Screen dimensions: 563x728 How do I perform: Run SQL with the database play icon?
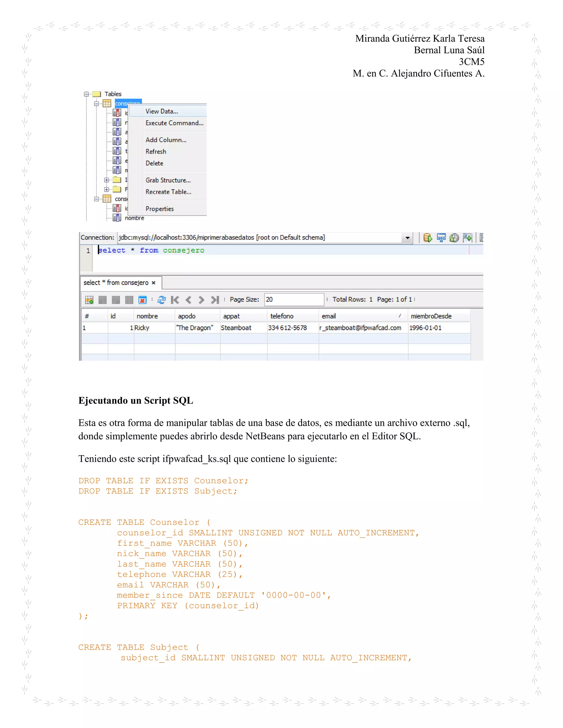(427, 238)
